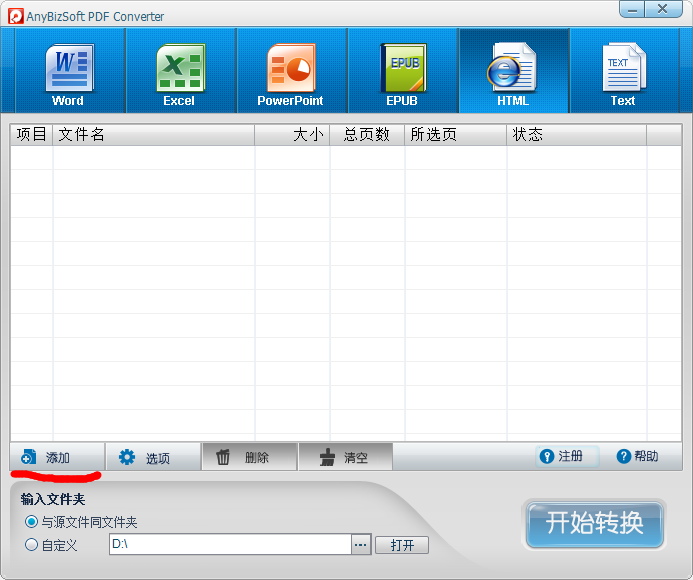Click the 项目 column header
693x580 pixels.
click(31, 134)
